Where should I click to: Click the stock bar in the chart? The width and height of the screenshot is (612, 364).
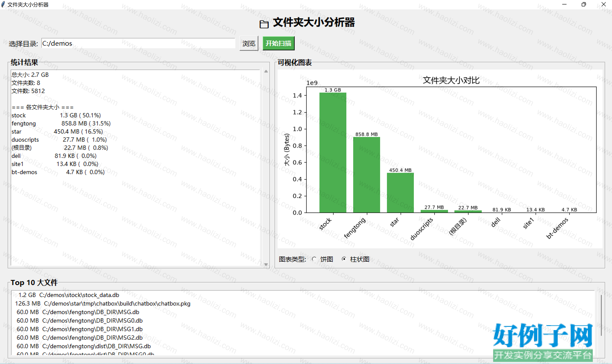333,152
